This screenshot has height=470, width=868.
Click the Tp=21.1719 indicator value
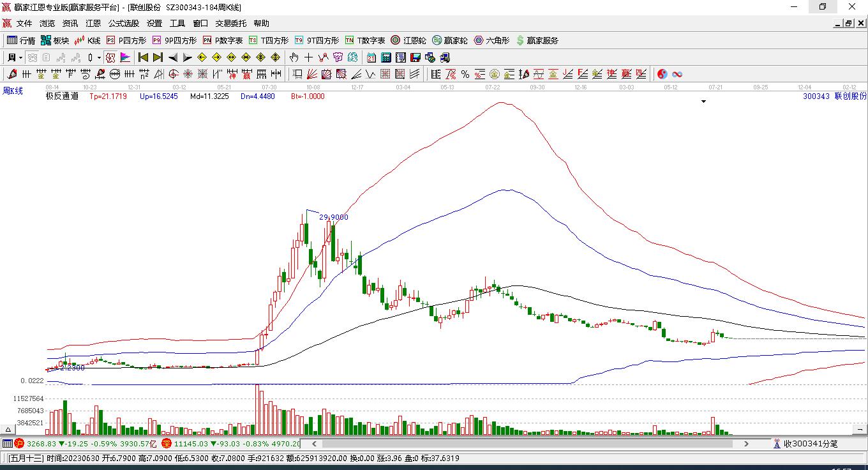point(108,96)
